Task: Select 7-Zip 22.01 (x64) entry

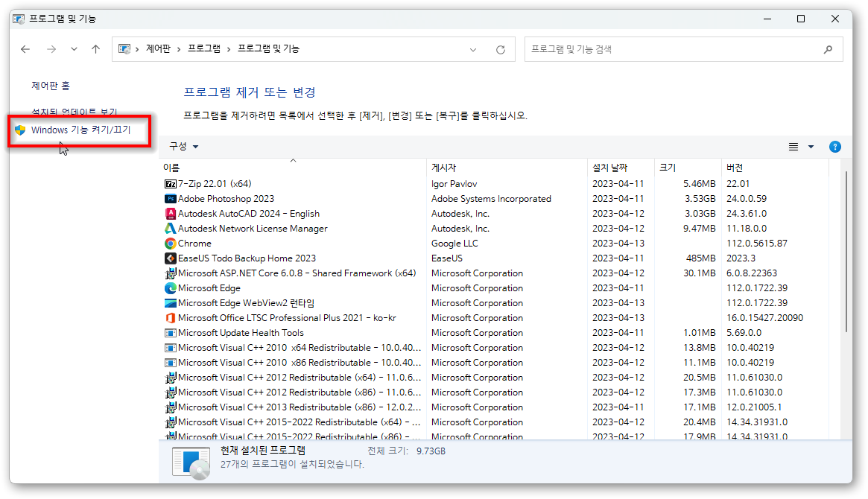Action: 215,184
